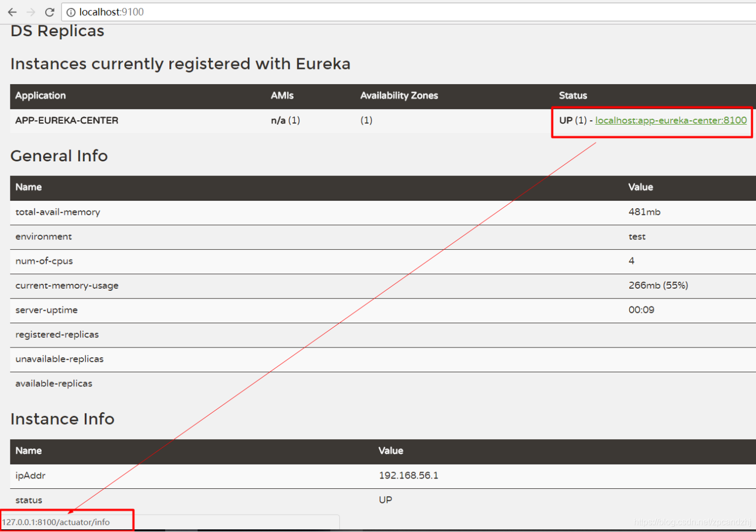Select the registered-replicas row name
The height and width of the screenshot is (532, 756).
[x=57, y=335]
